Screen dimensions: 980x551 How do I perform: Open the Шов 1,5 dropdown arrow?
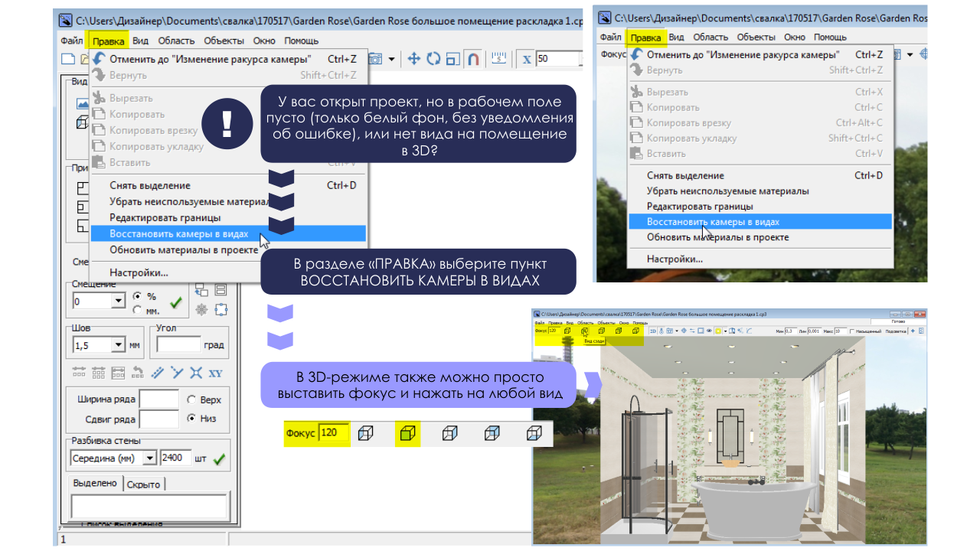pyautogui.click(x=118, y=345)
